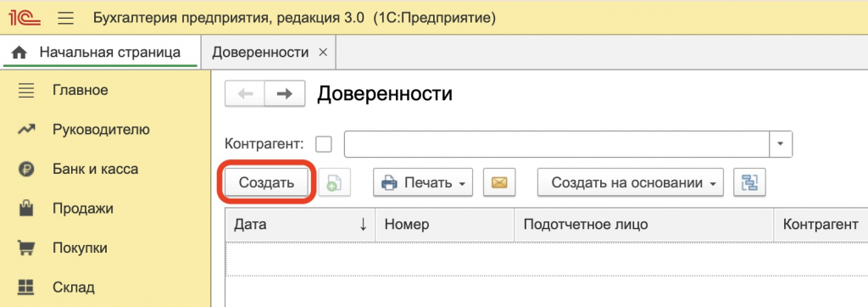Click the Покупки cart icon
The height and width of the screenshot is (307, 868).
[26, 248]
